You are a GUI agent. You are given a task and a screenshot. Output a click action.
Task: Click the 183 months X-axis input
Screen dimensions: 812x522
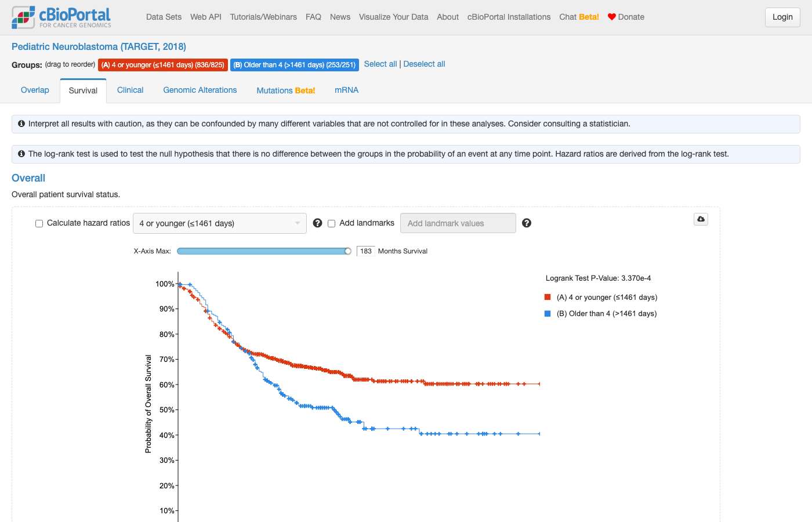pyautogui.click(x=366, y=251)
